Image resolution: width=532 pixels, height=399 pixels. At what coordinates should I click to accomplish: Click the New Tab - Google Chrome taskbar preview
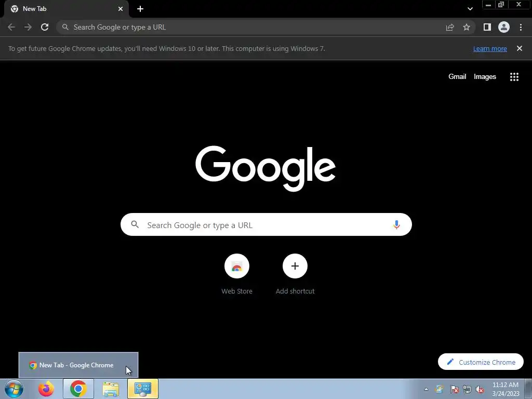(78, 365)
